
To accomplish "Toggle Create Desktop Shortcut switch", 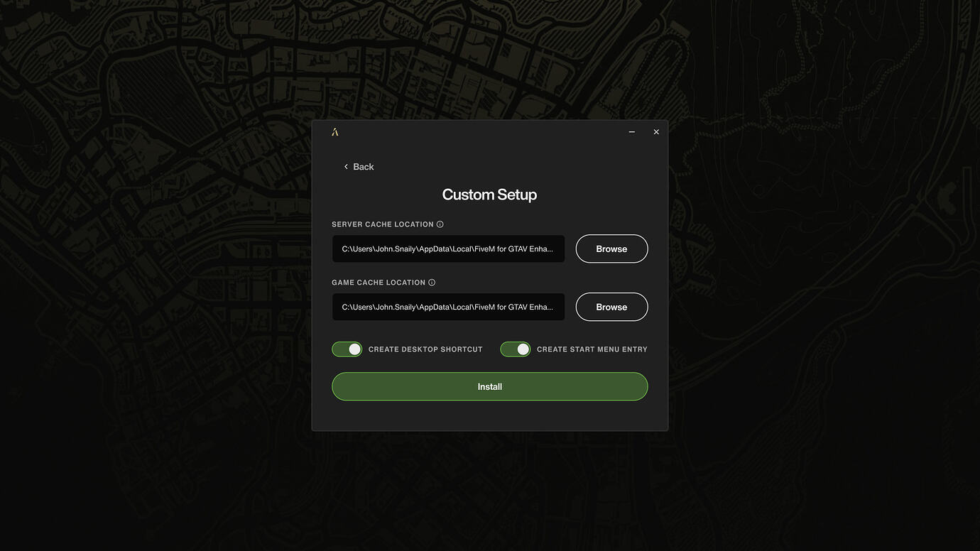I will pyautogui.click(x=347, y=349).
